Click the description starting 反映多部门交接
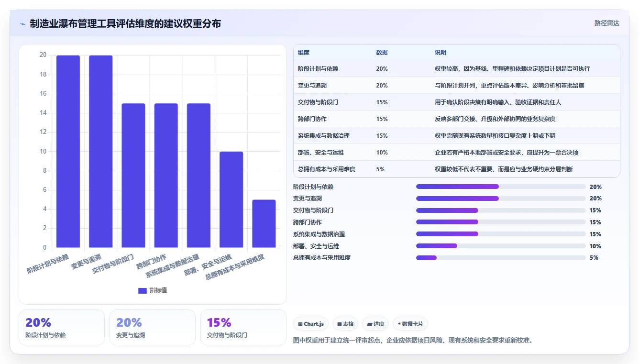Viewport: 639px width, 364px height. coord(495,119)
